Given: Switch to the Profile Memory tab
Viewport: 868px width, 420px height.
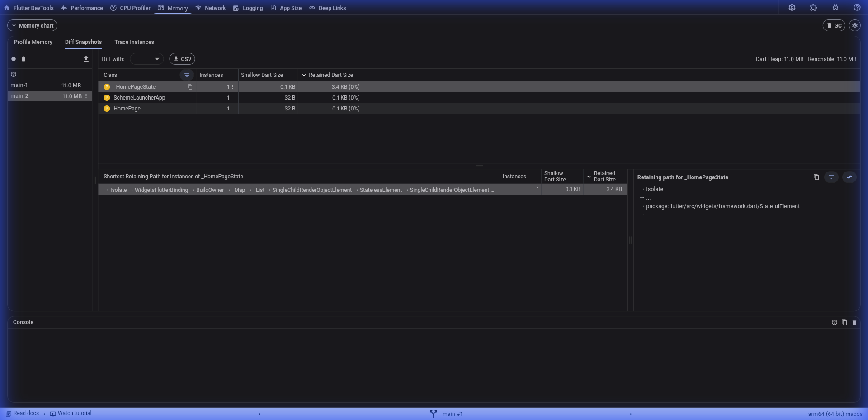Looking at the screenshot, I should (33, 42).
